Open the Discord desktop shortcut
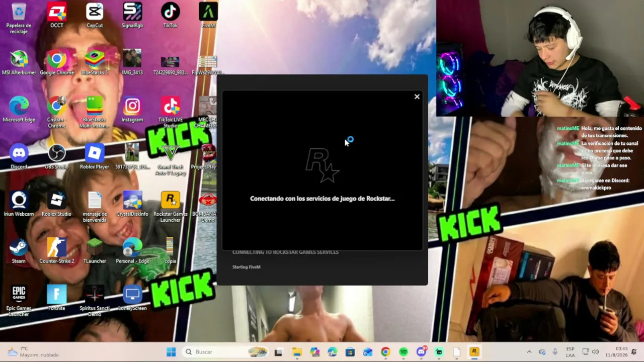 click(19, 156)
